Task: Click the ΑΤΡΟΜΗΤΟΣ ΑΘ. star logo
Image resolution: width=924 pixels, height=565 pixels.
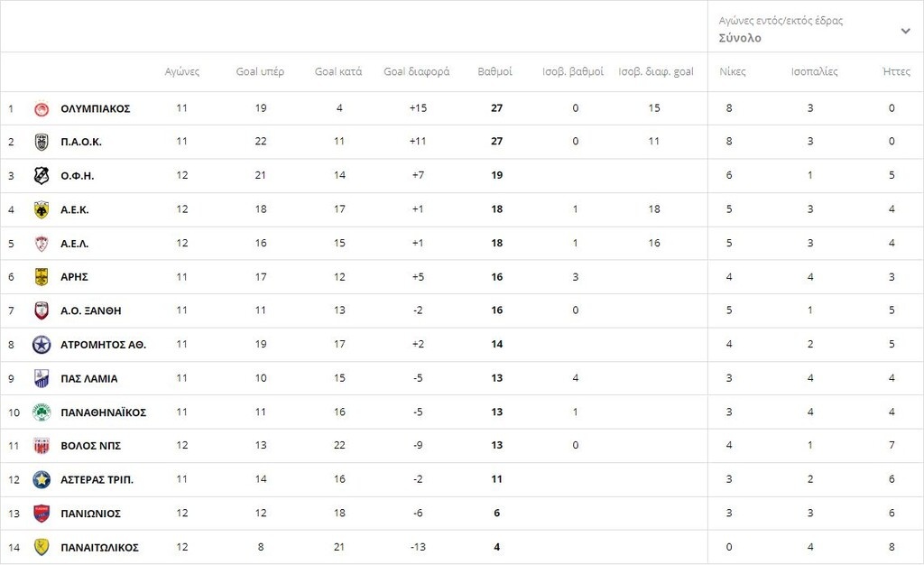Action: click(42, 345)
